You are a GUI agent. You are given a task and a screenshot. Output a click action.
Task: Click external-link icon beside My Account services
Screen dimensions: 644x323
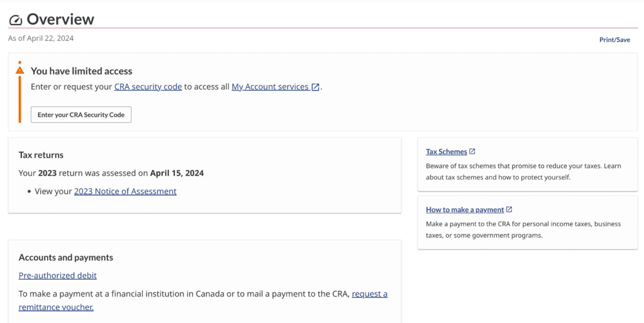coord(315,87)
